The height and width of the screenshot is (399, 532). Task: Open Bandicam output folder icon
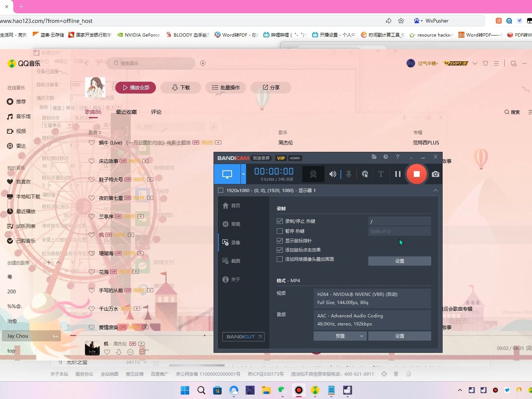[x=374, y=157]
